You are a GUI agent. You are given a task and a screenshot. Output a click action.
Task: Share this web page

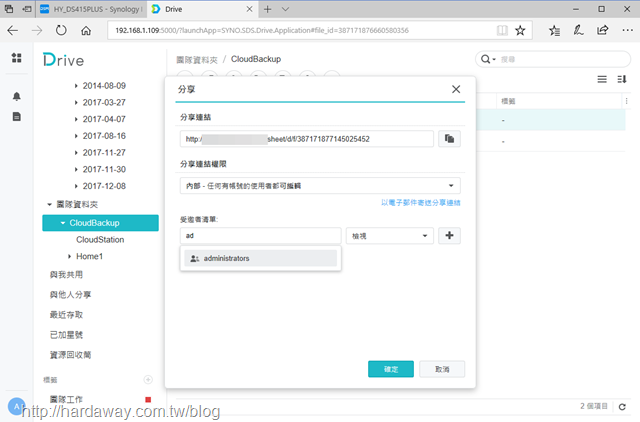click(602, 30)
